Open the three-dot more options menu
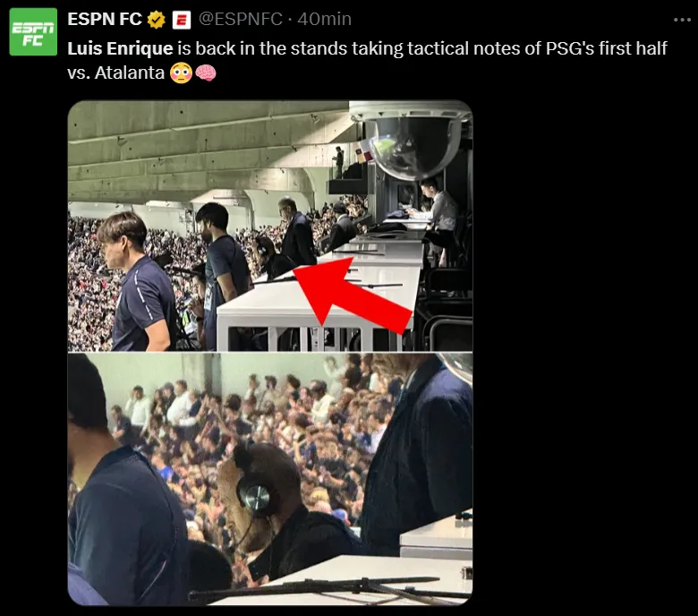 (682, 20)
